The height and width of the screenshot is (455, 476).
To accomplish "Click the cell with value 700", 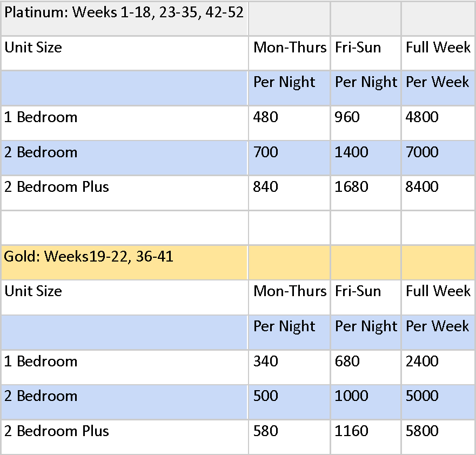I will click(289, 158).
